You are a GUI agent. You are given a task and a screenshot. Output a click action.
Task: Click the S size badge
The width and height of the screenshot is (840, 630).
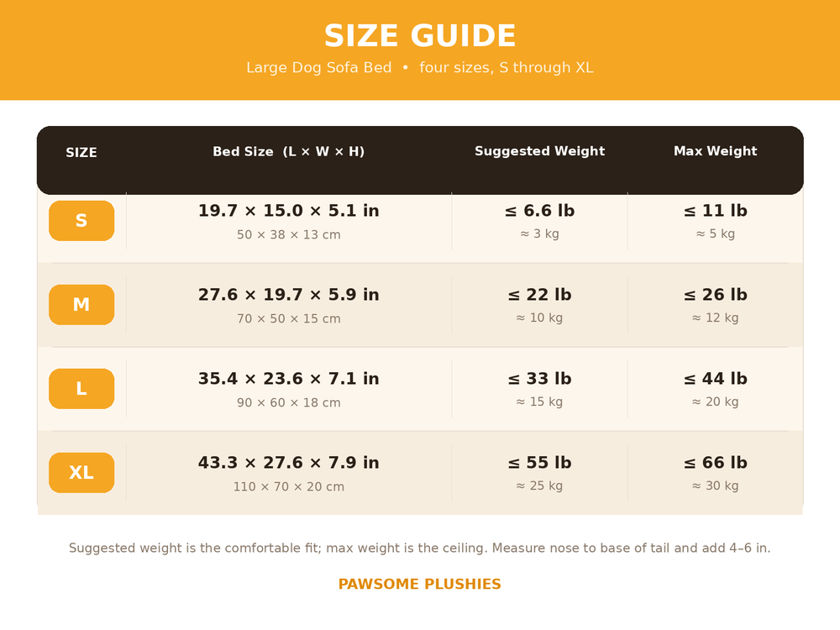coord(81,221)
